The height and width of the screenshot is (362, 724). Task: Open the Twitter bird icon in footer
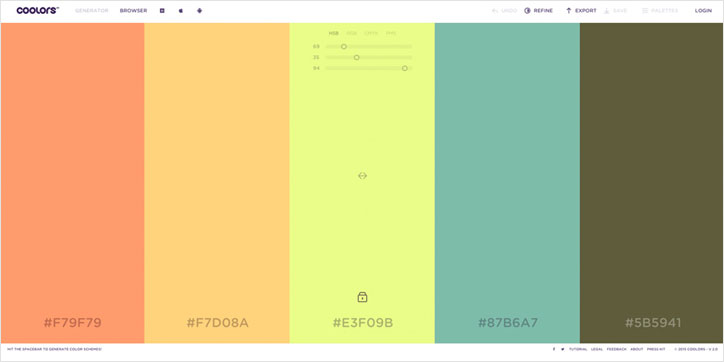coord(562,349)
